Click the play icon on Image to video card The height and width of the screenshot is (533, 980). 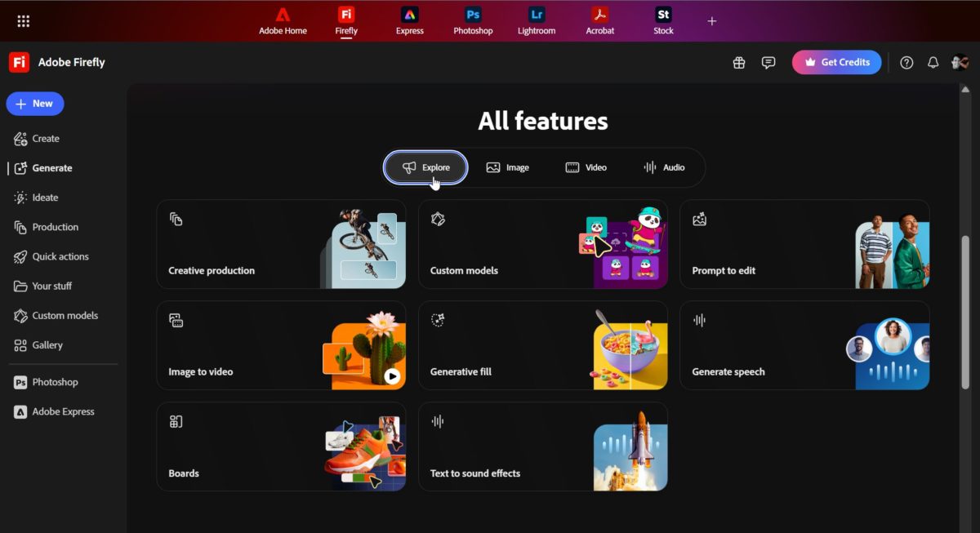tap(391, 376)
